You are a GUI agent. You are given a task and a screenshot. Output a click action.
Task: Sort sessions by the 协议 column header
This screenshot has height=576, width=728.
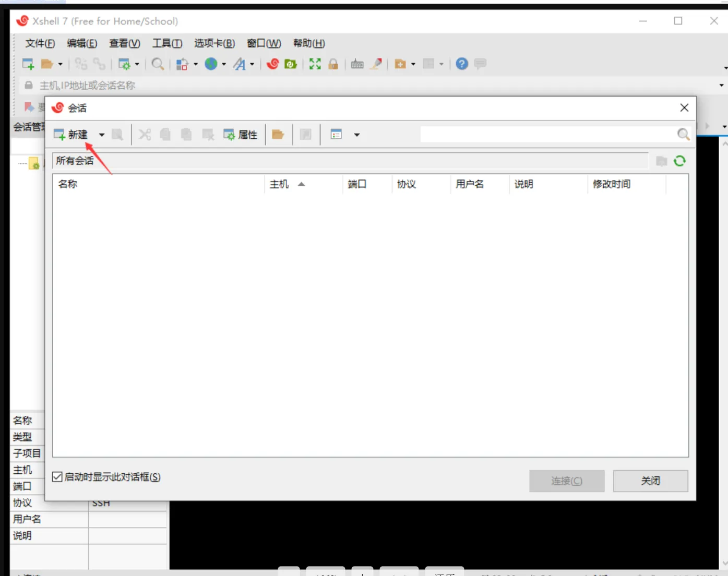(421, 184)
